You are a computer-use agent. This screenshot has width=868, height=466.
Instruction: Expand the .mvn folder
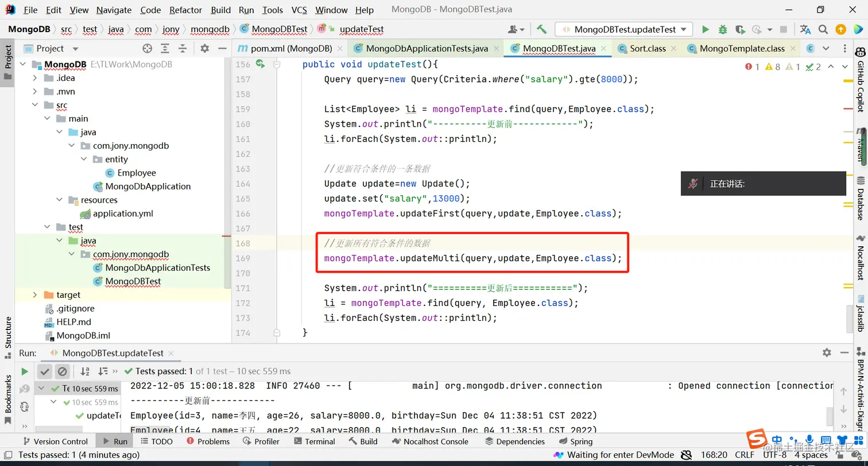(x=36, y=92)
